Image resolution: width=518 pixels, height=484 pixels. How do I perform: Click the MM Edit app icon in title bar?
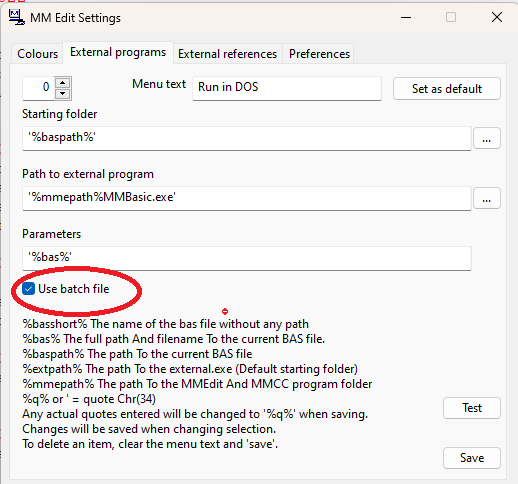(16, 17)
